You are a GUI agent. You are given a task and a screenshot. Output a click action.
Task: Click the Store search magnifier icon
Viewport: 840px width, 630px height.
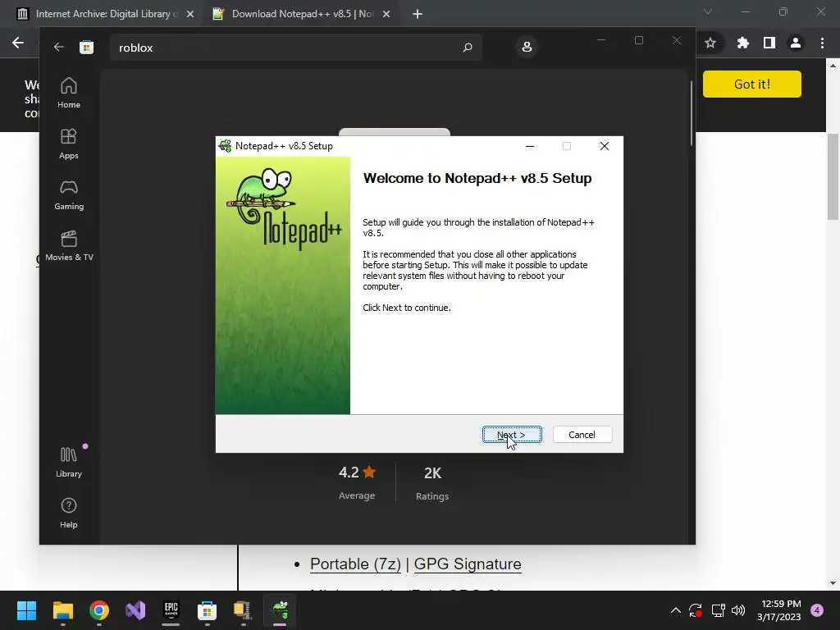pyautogui.click(x=467, y=48)
